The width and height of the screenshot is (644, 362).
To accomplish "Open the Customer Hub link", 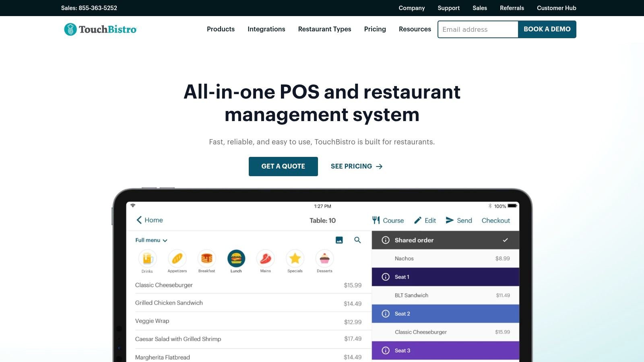I will (x=557, y=8).
